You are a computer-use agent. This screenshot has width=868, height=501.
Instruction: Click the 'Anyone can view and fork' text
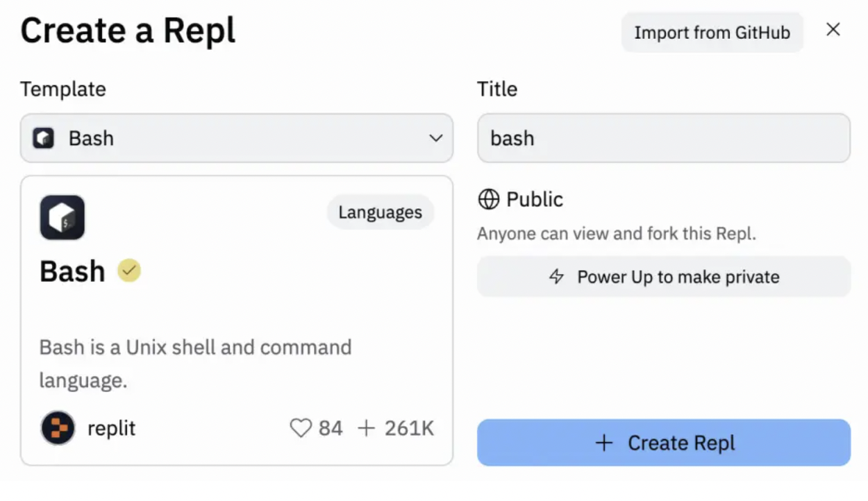tap(617, 233)
